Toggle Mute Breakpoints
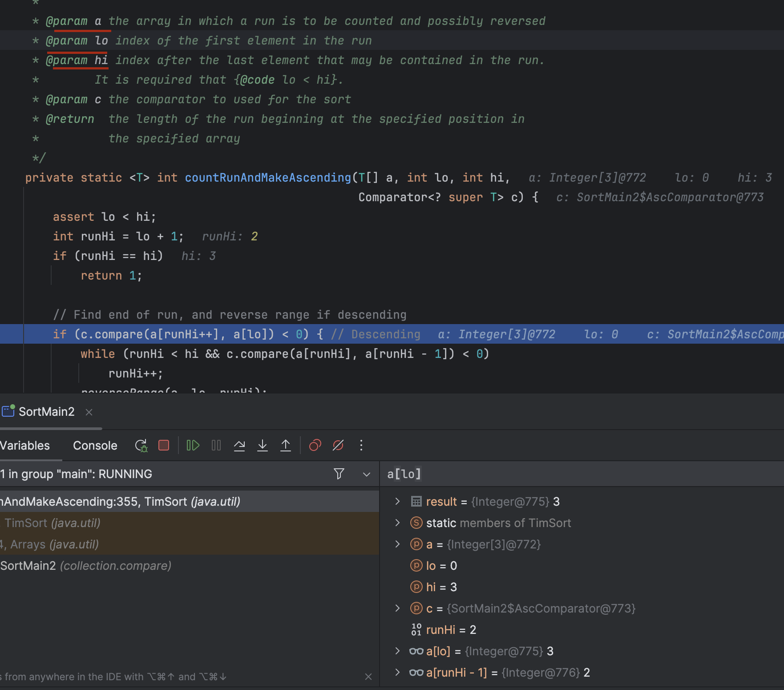Screen dimensions: 784x690 pyautogui.click(x=338, y=445)
